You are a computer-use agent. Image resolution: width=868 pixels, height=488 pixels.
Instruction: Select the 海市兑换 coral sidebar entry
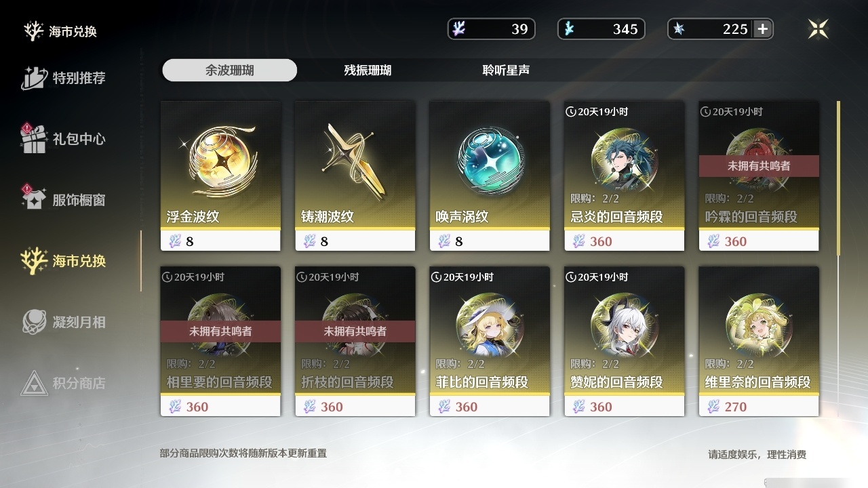point(63,261)
